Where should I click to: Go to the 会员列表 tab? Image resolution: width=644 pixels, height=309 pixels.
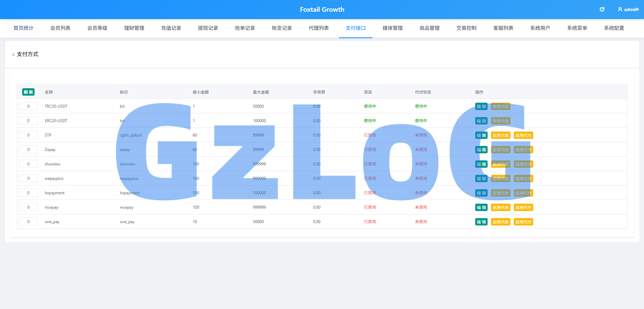60,28
